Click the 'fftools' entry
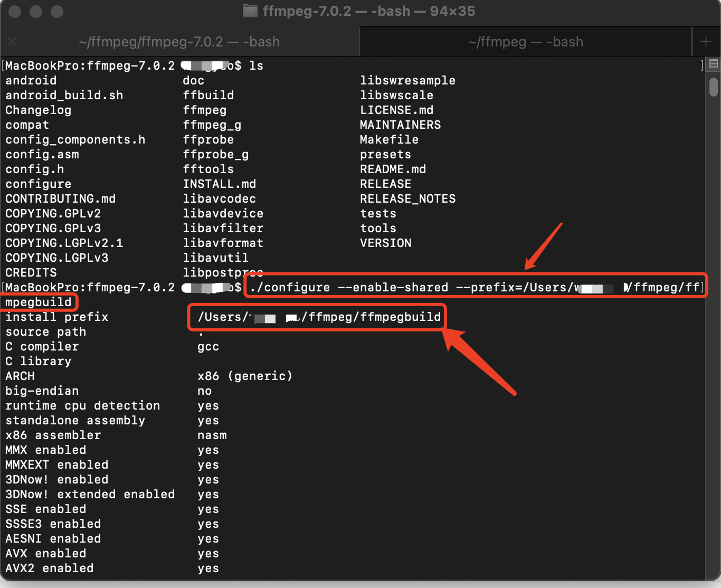The width and height of the screenshot is (721, 588). pyautogui.click(x=208, y=169)
